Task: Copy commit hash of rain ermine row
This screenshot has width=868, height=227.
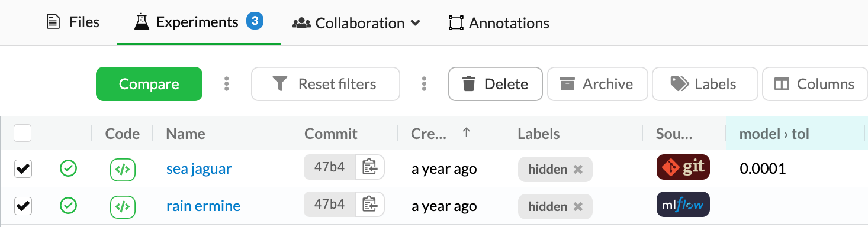Action: (370, 205)
